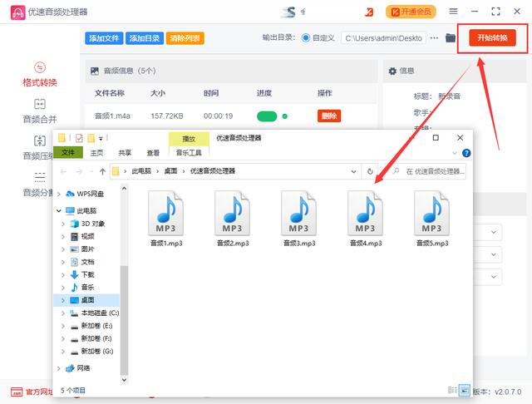Click navigation pane scroll up arrow
532x404 pixels.
(124, 189)
